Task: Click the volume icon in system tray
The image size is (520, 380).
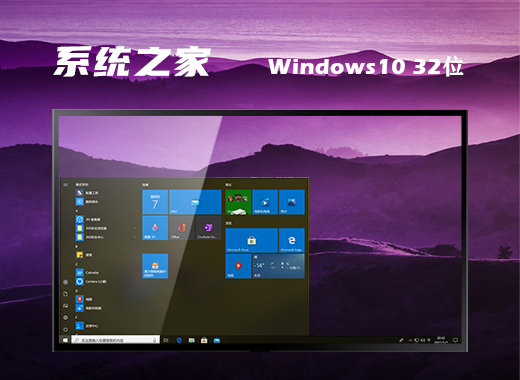Action: 423,340
